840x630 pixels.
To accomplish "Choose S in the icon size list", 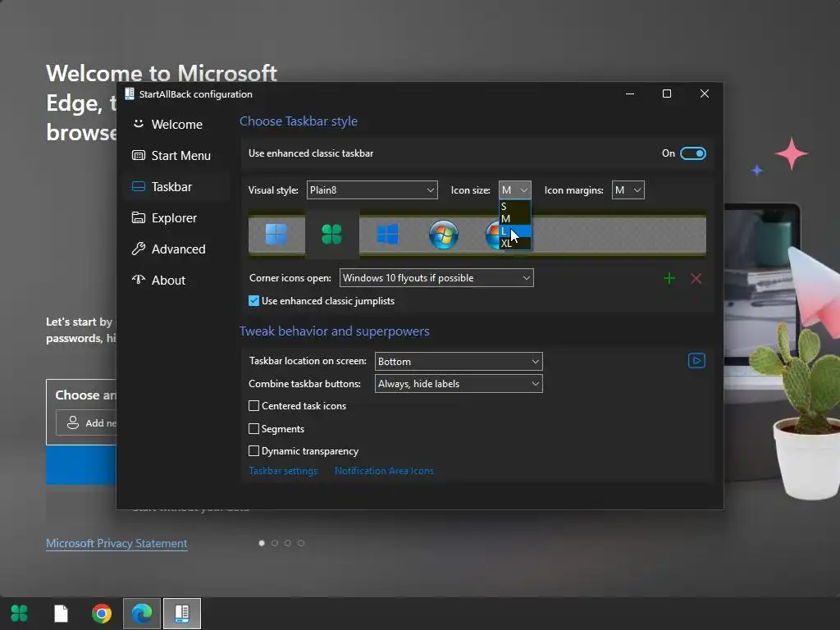I will click(515, 206).
